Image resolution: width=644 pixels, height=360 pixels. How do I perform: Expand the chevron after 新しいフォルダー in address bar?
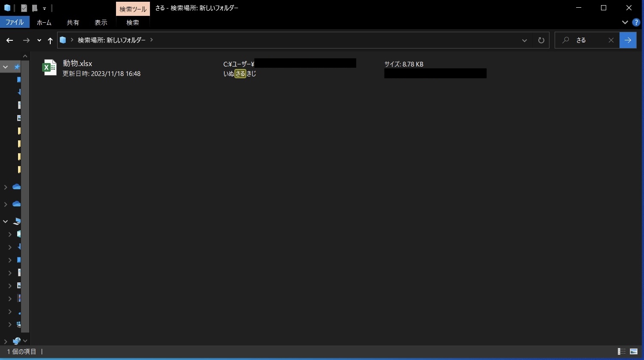[x=151, y=40]
